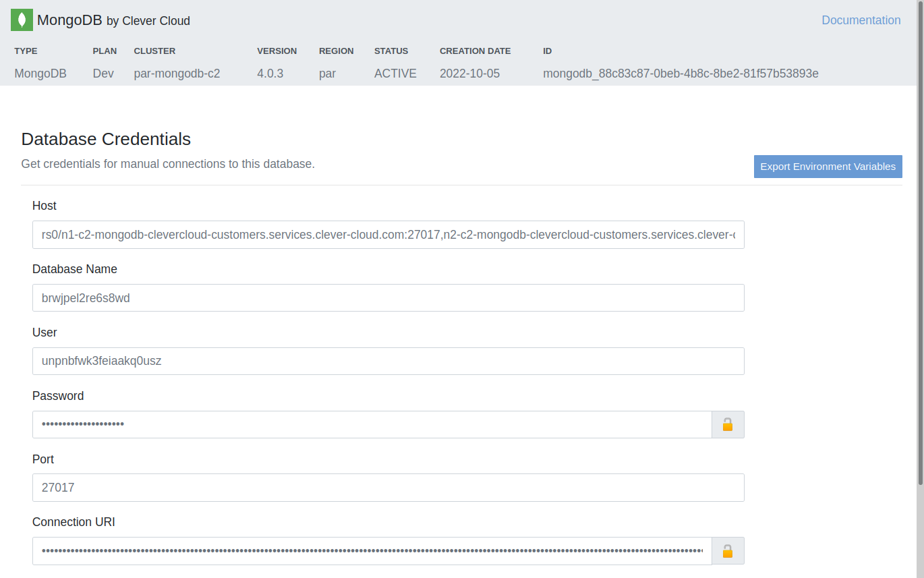The width and height of the screenshot is (924, 578).
Task: Click the VERSION column header
Action: (x=277, y=51)
